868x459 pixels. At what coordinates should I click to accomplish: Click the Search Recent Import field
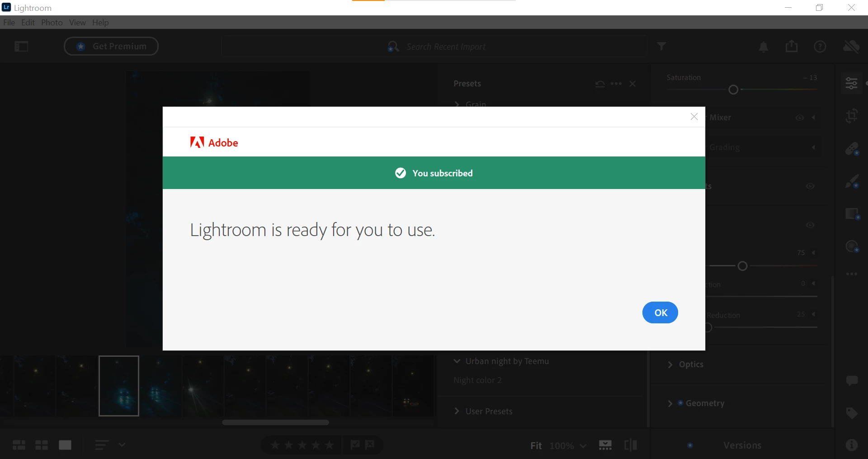click(434, 47)
